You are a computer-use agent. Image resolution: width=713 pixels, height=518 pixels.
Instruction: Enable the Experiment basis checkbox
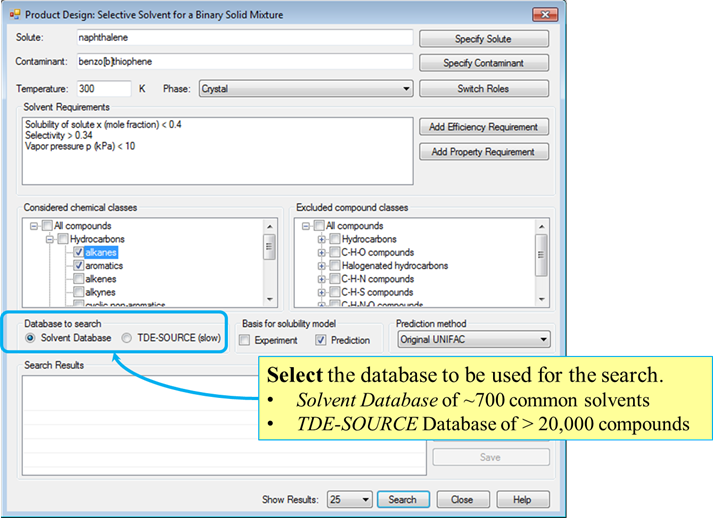(x=244, y=340)
